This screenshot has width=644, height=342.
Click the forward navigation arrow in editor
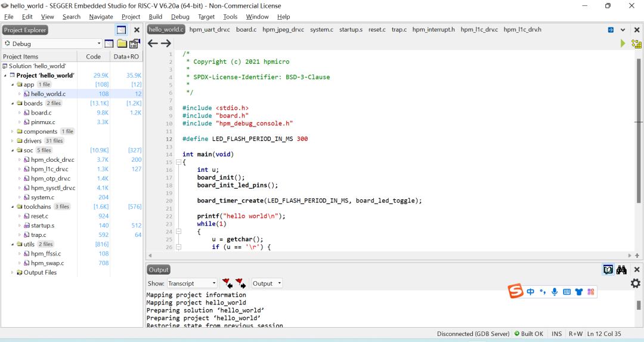[166, 43]
